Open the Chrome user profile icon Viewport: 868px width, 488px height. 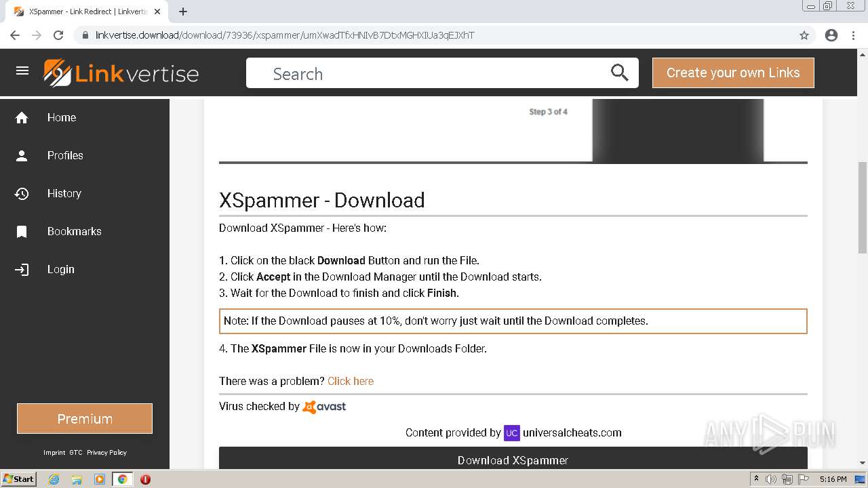tap(831, 35)
